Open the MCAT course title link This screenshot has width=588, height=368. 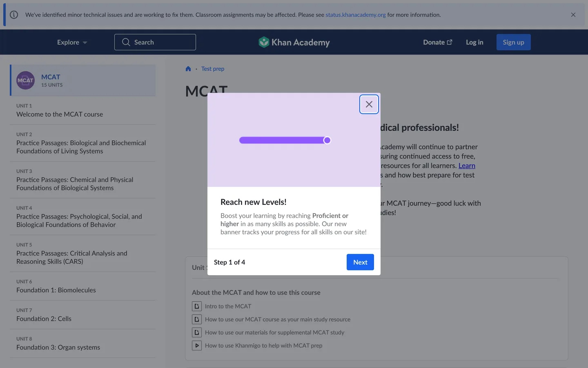click(51, 77)
